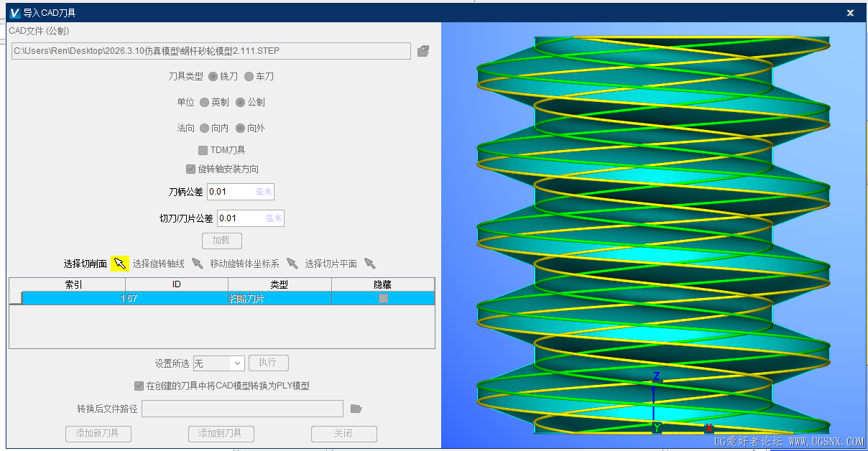Click the 关闭 button
This screenshot has width=868, height=451.
click(x=343, y=434)
